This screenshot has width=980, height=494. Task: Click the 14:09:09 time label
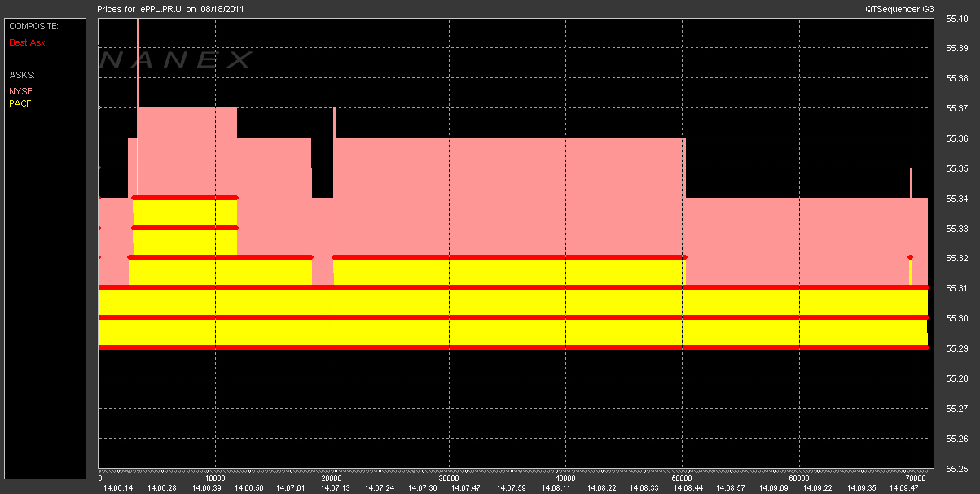tap(774, 488)
